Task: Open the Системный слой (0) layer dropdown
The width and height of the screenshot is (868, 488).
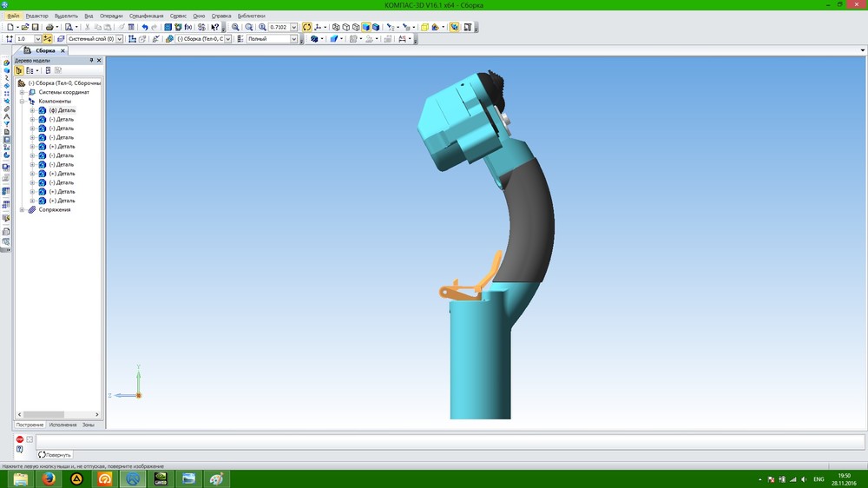Action: tap(119, 39)
